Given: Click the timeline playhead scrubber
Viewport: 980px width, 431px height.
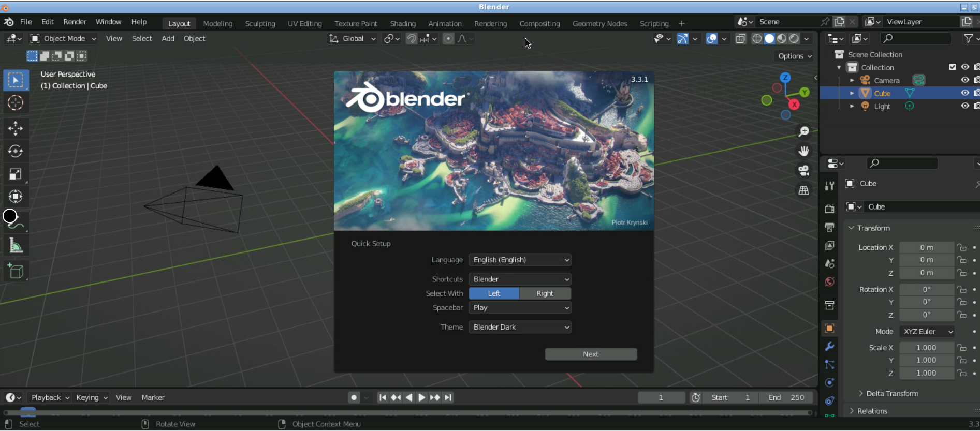Looking at the screenshot, I should click(28, 412).
